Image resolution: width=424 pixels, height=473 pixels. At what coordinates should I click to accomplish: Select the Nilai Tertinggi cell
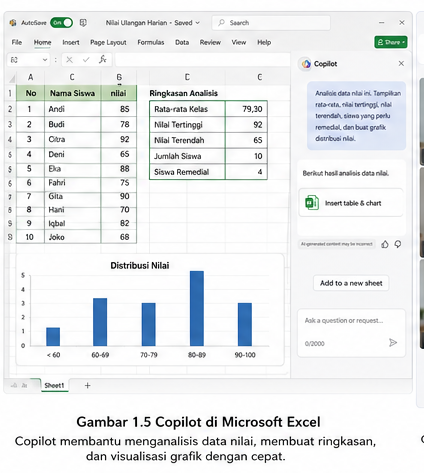click(x=187, y=125)
